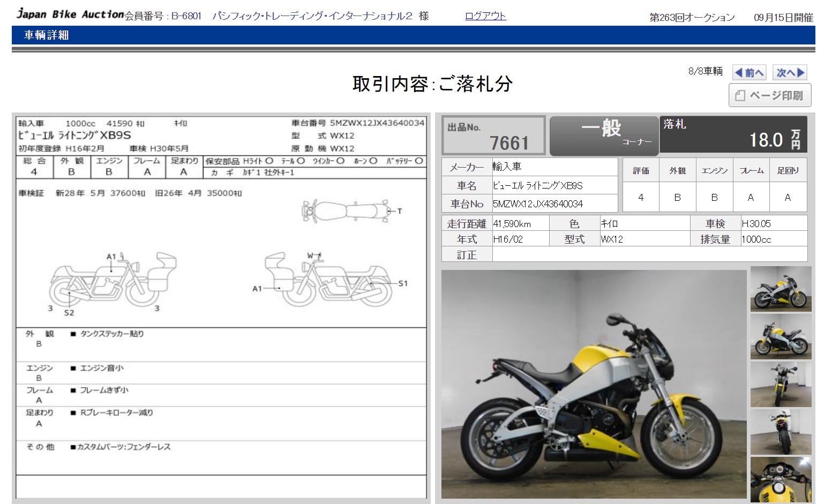Click the color value キイロ

pos(609,224)
